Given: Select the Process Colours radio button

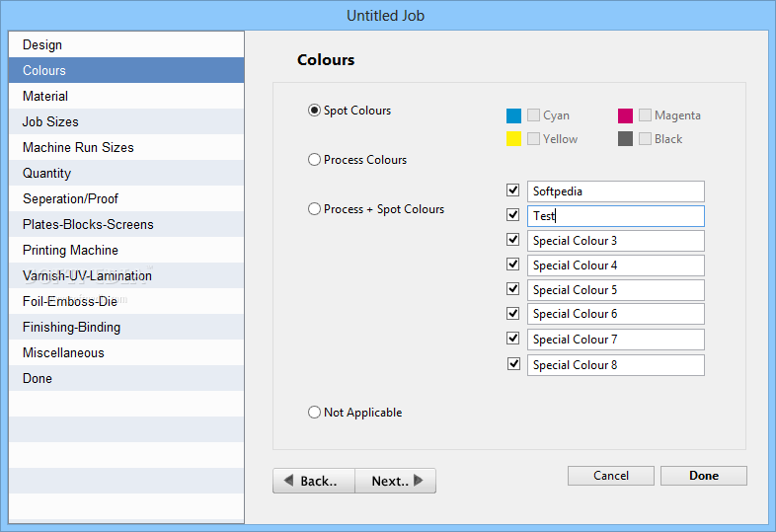Looking at the screenshot, I should coord(314,160).
